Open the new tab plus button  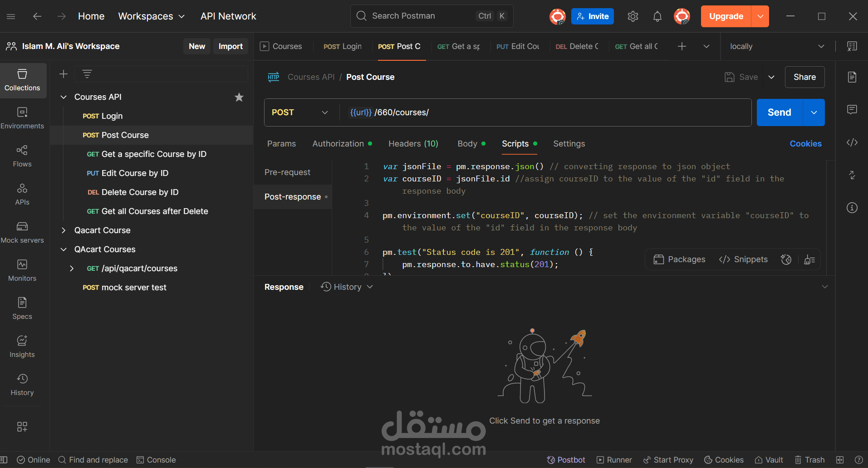[682, 46]
